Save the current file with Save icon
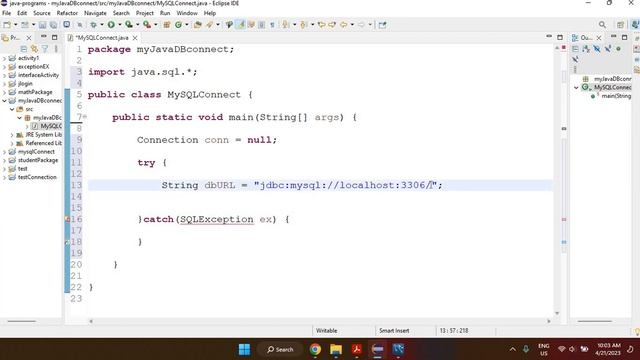 pyautogui.click(x=42, y=25)
